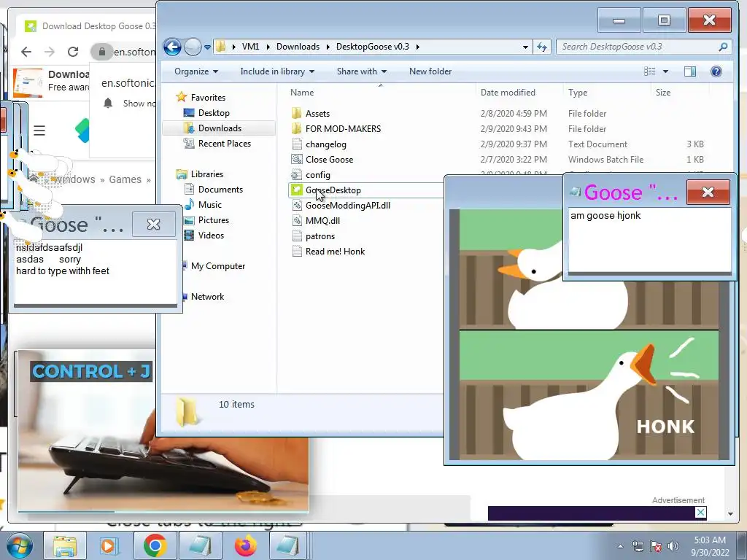Viewport: 747px width, 560px height.
Task: Open Windows Media Player from taskbar
Action: pos(109,545)
